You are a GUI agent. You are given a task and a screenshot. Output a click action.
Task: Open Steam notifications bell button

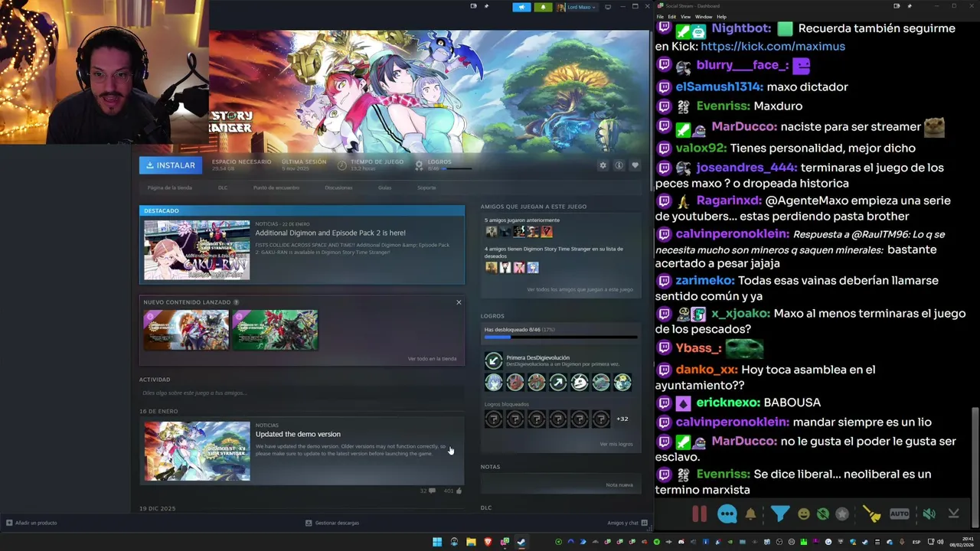(543, 7)
